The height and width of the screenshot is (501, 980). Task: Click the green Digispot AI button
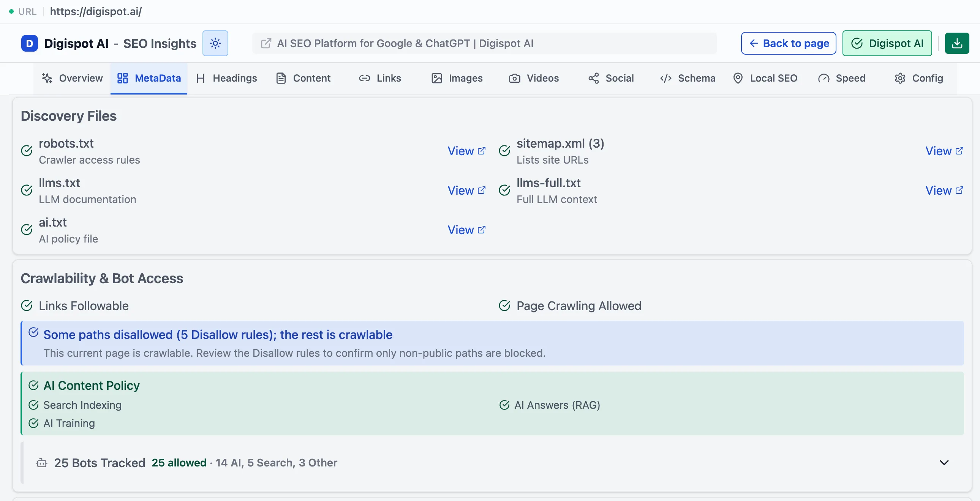pos(887,43)
